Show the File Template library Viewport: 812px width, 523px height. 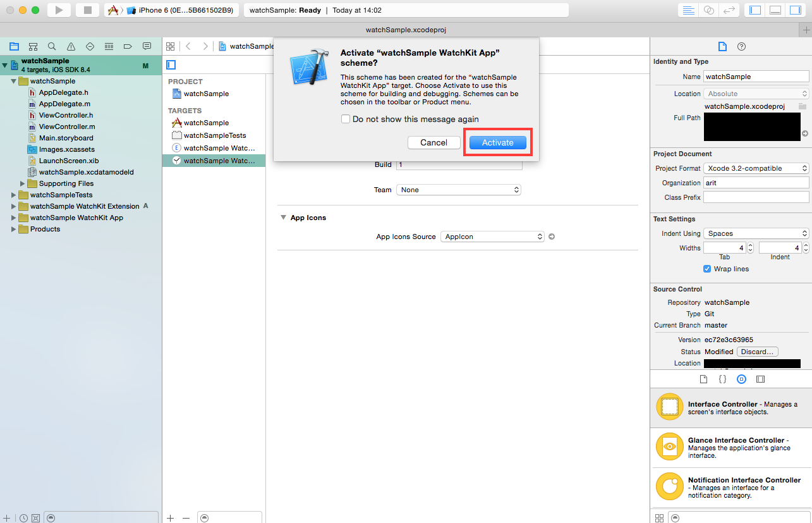pyautogui.click(x=703, y=379)
